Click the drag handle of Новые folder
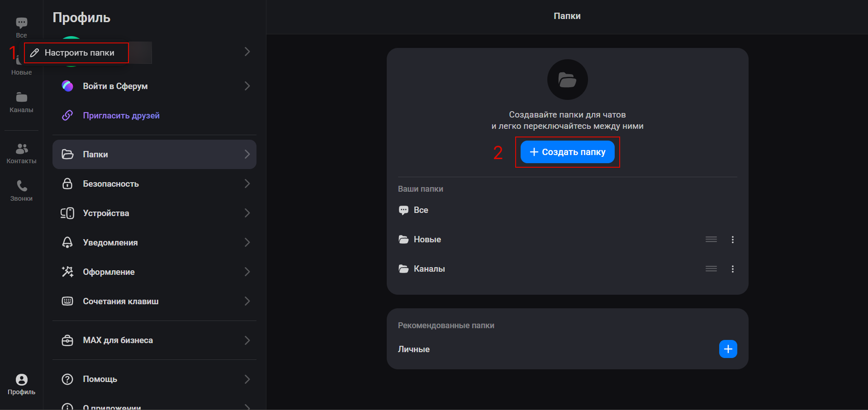The image size is (868, 410). point(711,240)
